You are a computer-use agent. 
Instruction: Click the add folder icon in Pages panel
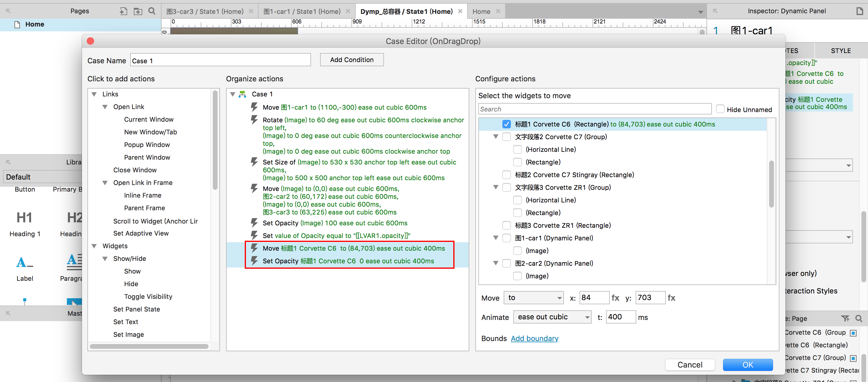tap(138, 11)
